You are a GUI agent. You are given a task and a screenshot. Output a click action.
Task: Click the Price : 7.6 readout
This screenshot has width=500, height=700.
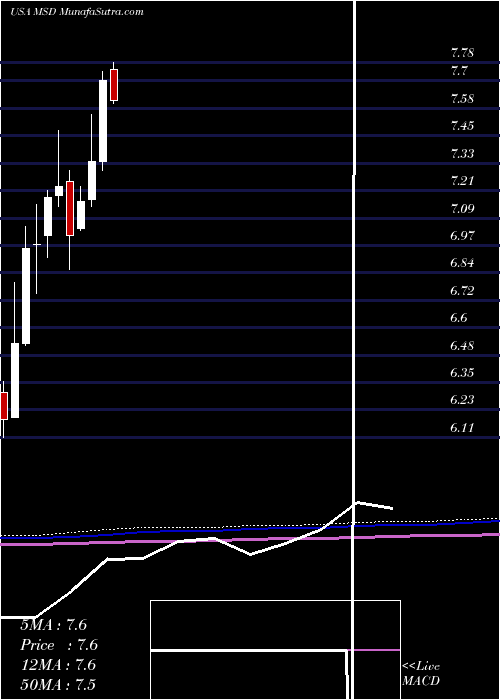pyautogui.click(x=59, y=645)
